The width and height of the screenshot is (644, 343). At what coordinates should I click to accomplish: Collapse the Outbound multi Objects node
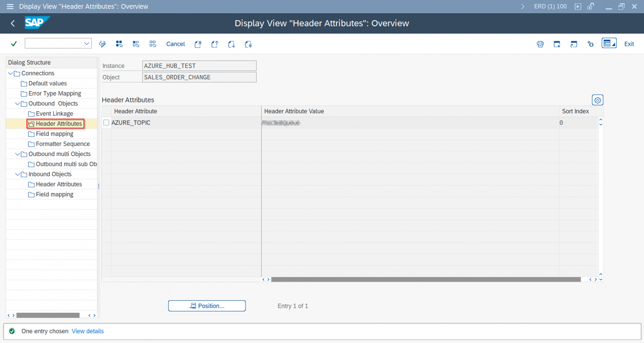18,154
